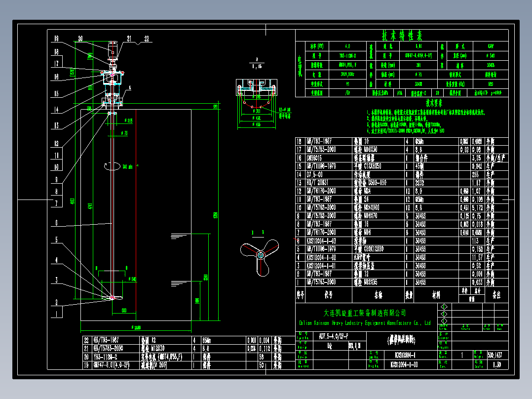This screenshot has height=399, width=532.
Task: Click 'ATM' pressure cell in technical table
Action: (400, 93)
